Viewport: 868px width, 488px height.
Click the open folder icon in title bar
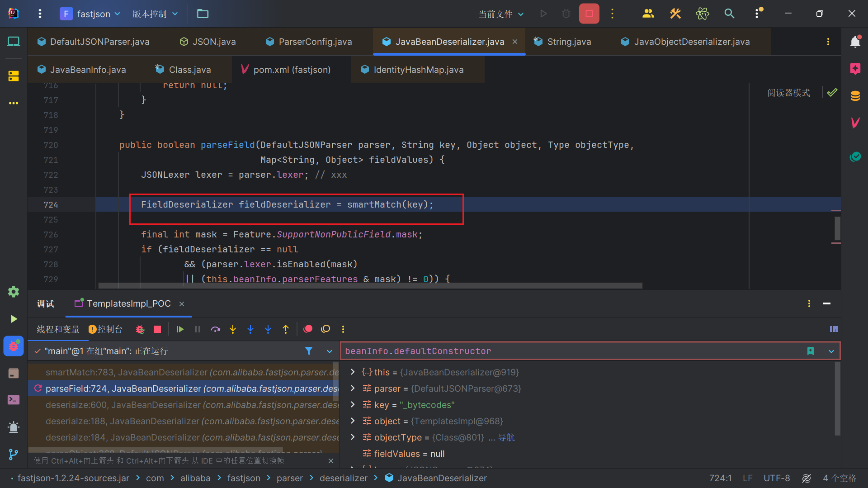tap(203, 14)
